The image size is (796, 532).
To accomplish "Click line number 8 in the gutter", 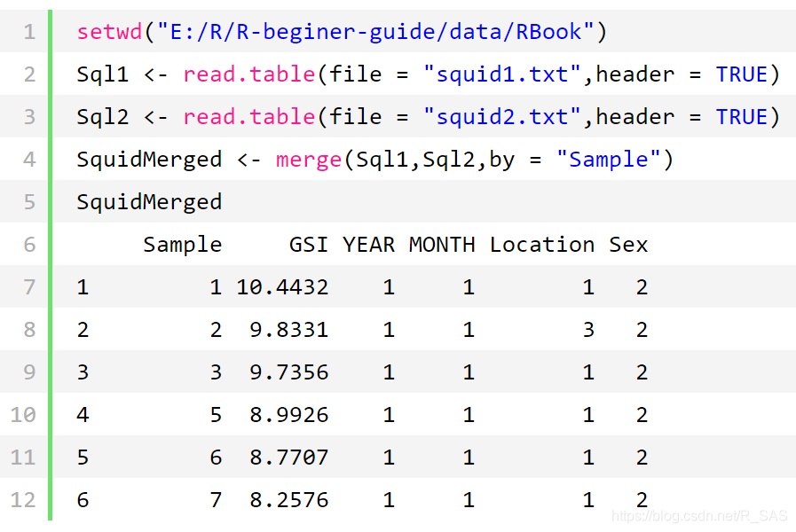I will (x=29, y=330).
